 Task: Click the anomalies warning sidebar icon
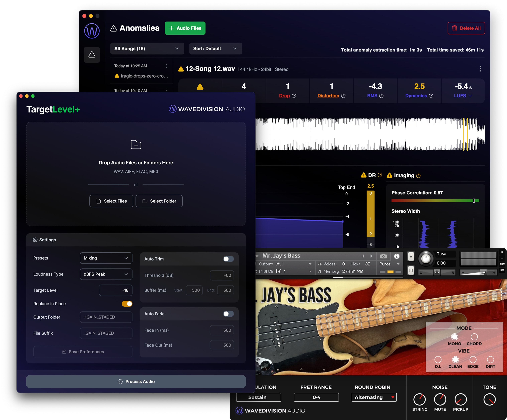click(x=92, y=55)
